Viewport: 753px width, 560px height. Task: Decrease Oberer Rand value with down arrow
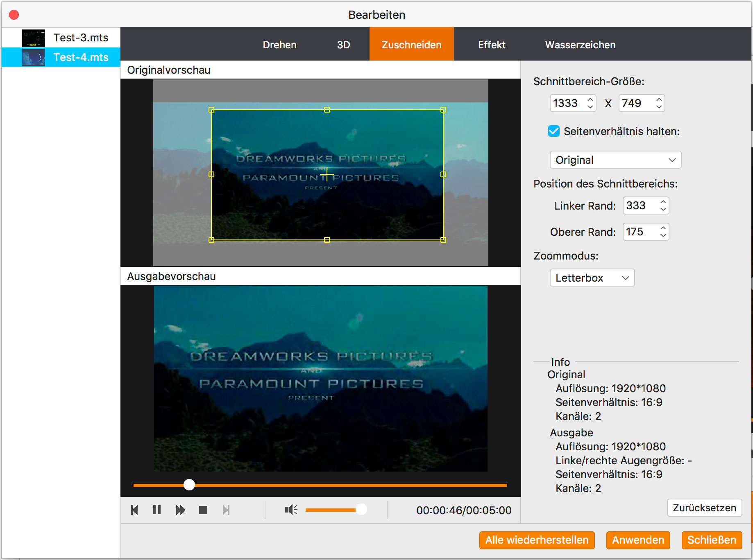point(663,235)
